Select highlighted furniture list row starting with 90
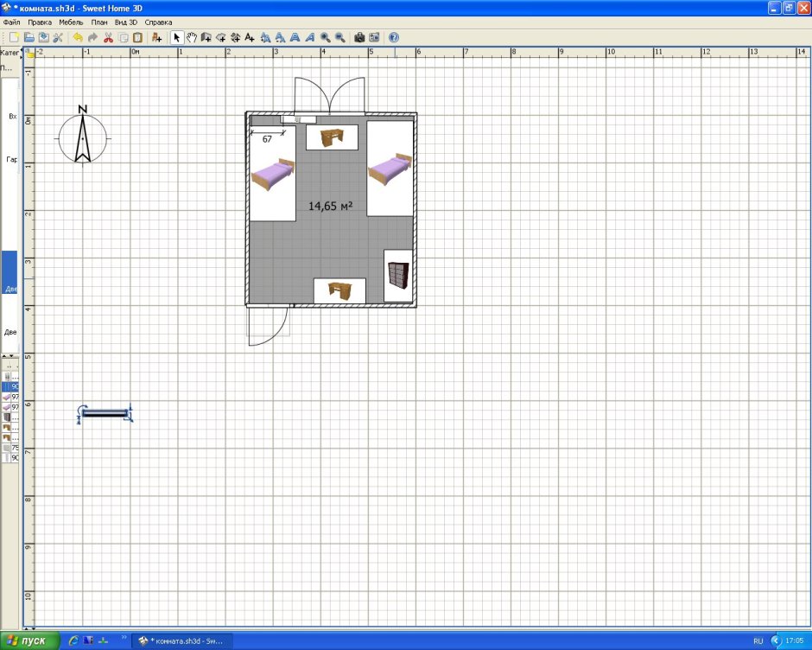The image size is (812, 650). (10, 386)
